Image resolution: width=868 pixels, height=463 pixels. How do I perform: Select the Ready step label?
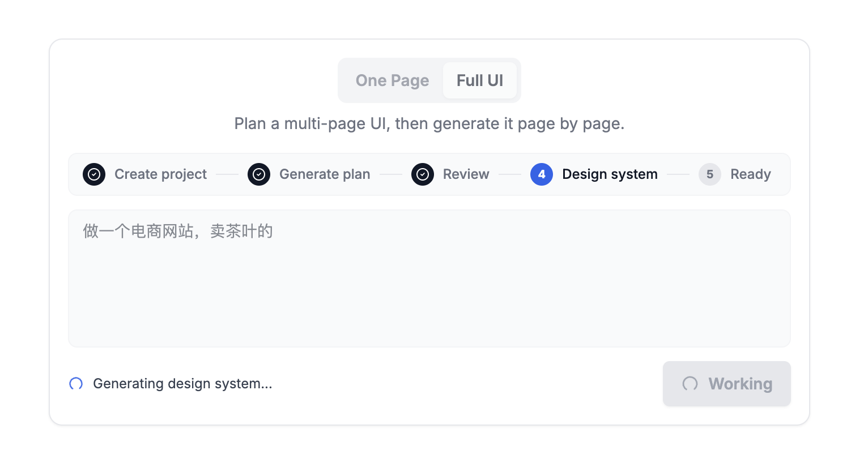click(751, 174)
